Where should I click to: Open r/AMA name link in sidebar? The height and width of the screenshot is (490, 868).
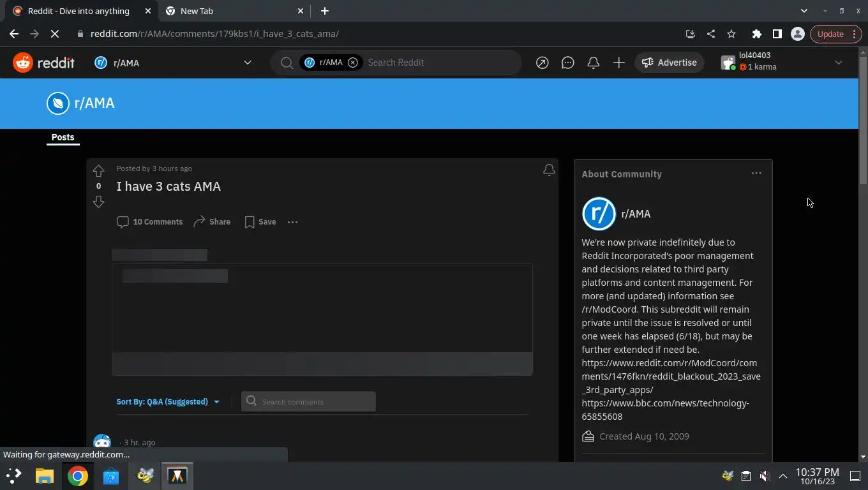coord(636,214)
